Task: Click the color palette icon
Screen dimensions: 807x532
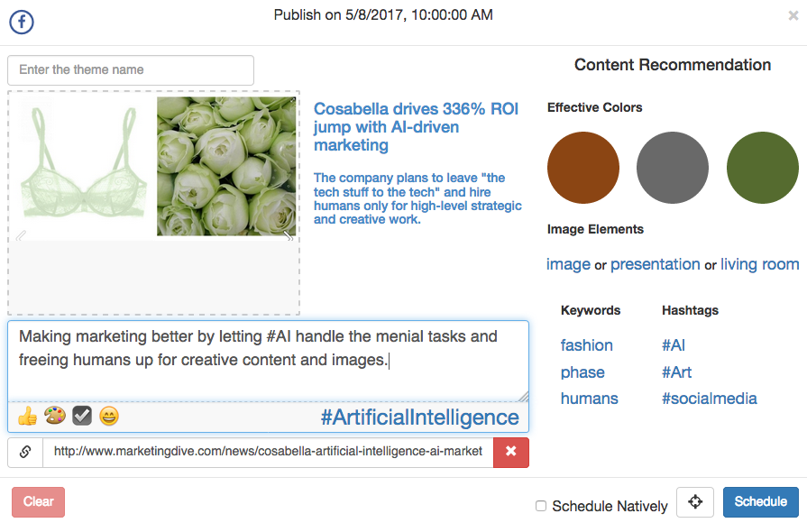Action: click(55, 416)
